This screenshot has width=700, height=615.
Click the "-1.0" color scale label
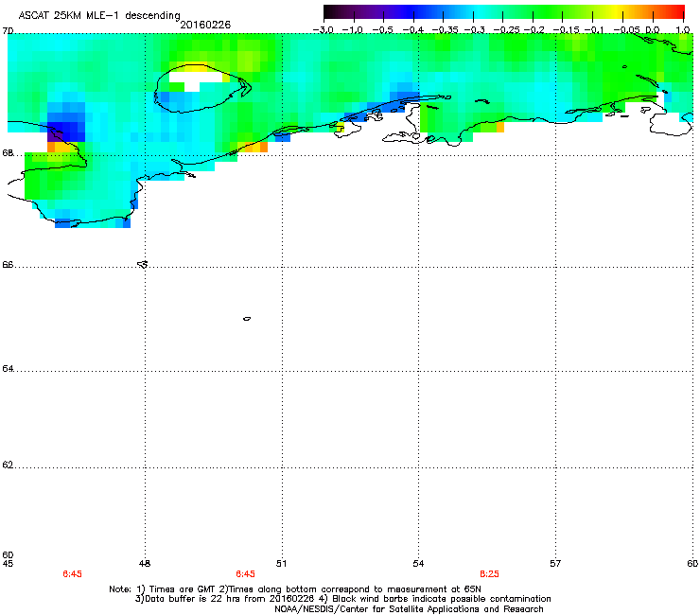pyautogui.click(x=353, y=30)
